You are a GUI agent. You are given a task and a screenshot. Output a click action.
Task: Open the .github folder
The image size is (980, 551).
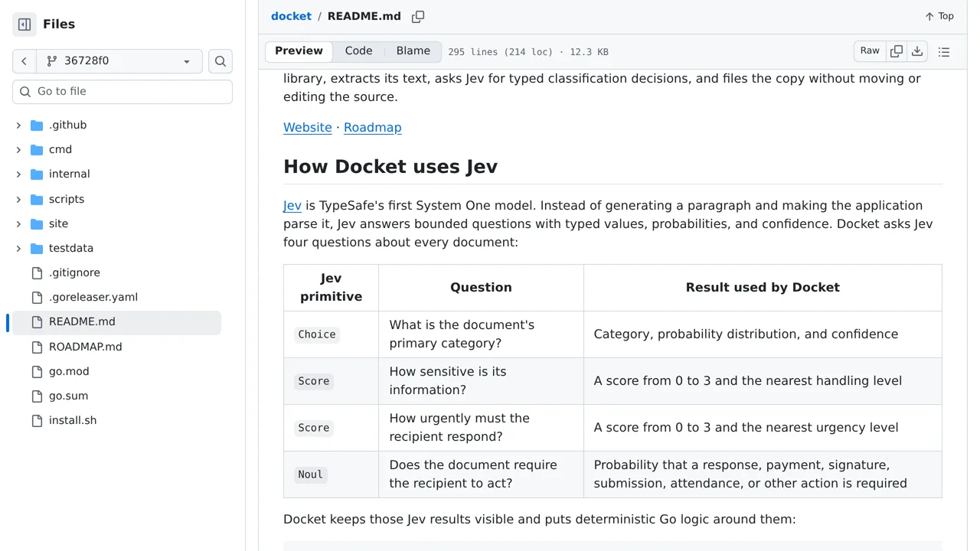(67, 125)
